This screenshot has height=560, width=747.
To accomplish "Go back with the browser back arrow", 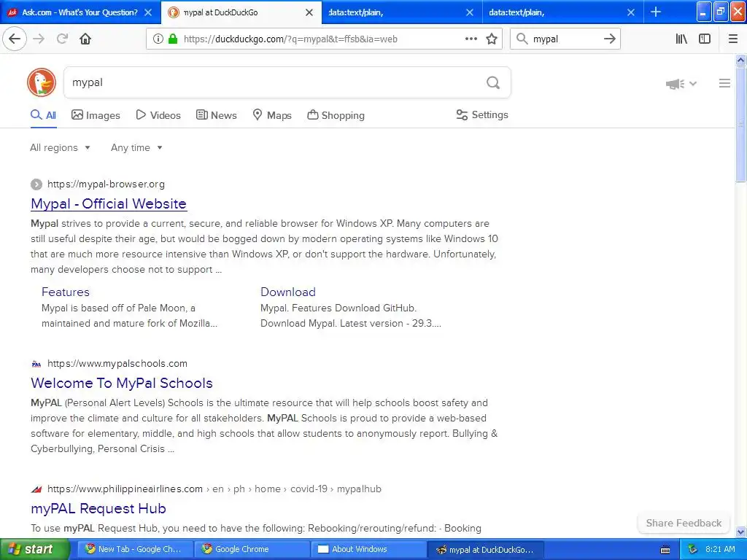I will click(15, 39).
